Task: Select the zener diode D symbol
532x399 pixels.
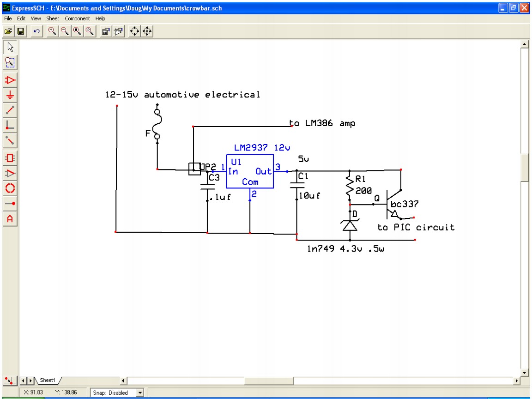Action: coord(350,225)
